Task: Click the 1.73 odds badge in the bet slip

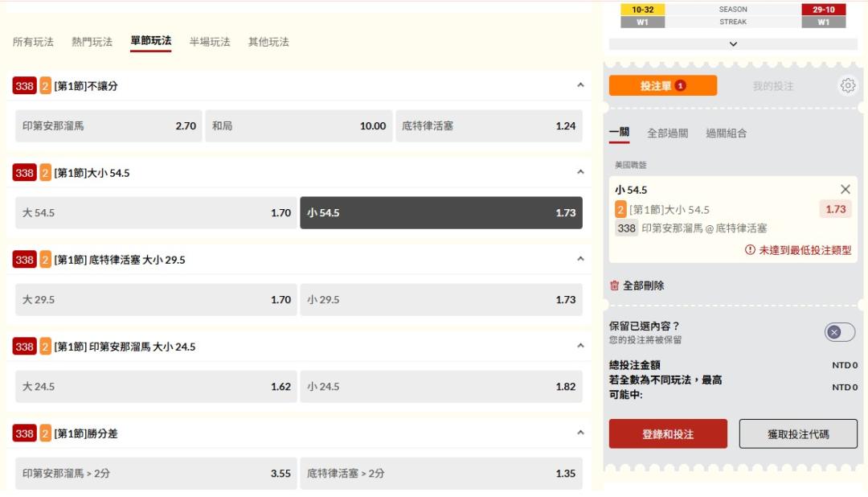Action: pyautogui.click(x=835, y=209)
